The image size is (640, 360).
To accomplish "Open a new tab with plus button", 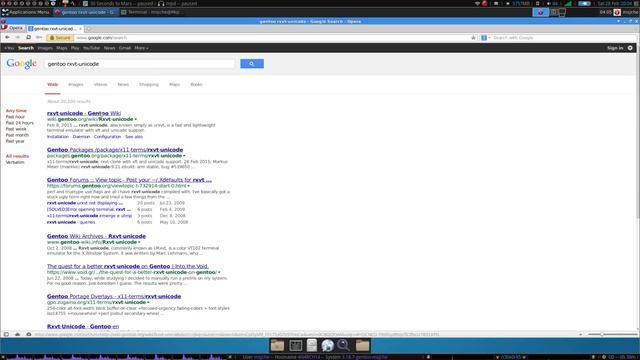I will [89, 29].
